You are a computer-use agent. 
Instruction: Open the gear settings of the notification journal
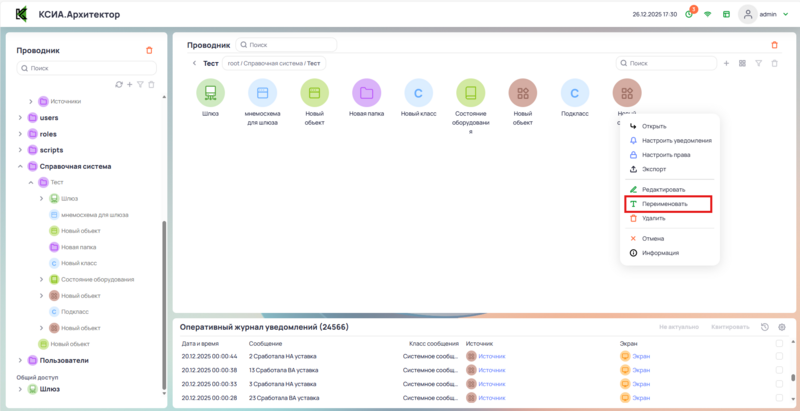click(782, 327)
